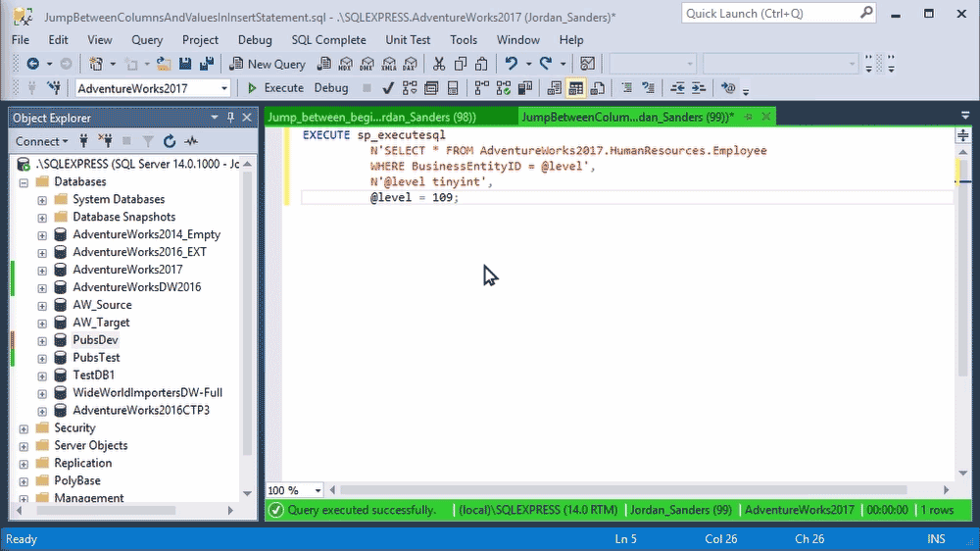The width and height of the screenshot is (980, 551).
Task: Open the SQL Complete menu
Action: point(328,40)
